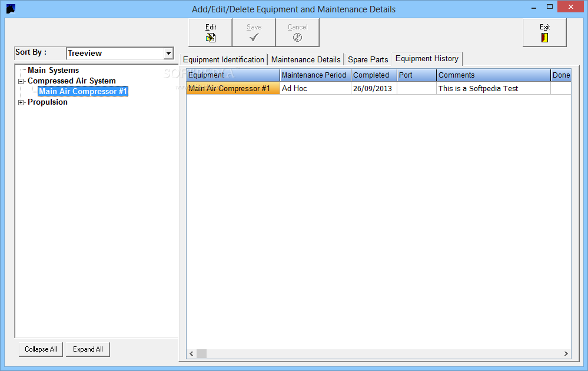Click the Expand All button
The height and width of the screenshot is (371, 588).
coord(88,349)
